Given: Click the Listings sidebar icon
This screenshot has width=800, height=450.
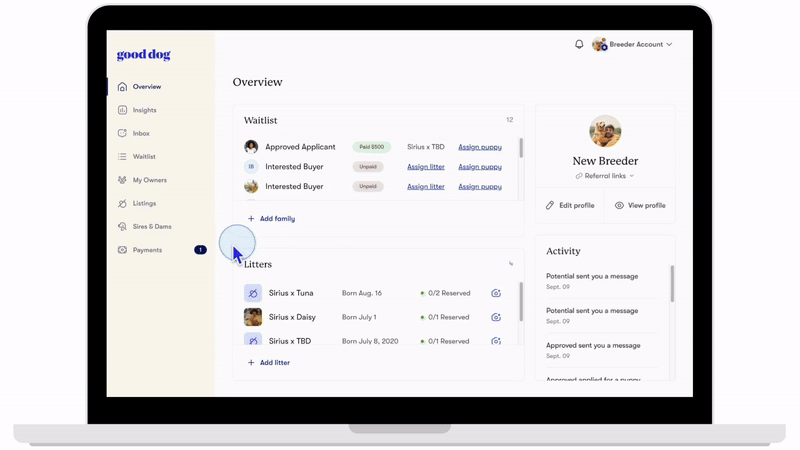Looking at the screenshot, I should tap(122, 203).
